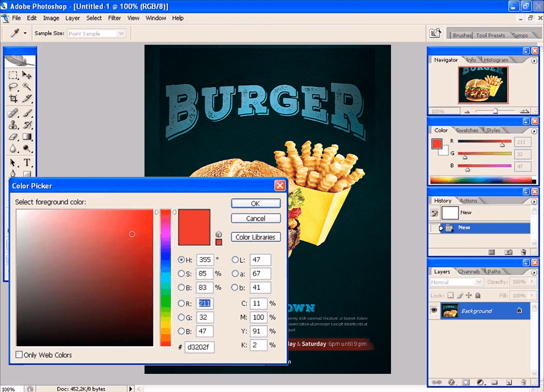Click the trash icon in Layers panel
Screen dimensions: 544x392
[x=524, y=382]
